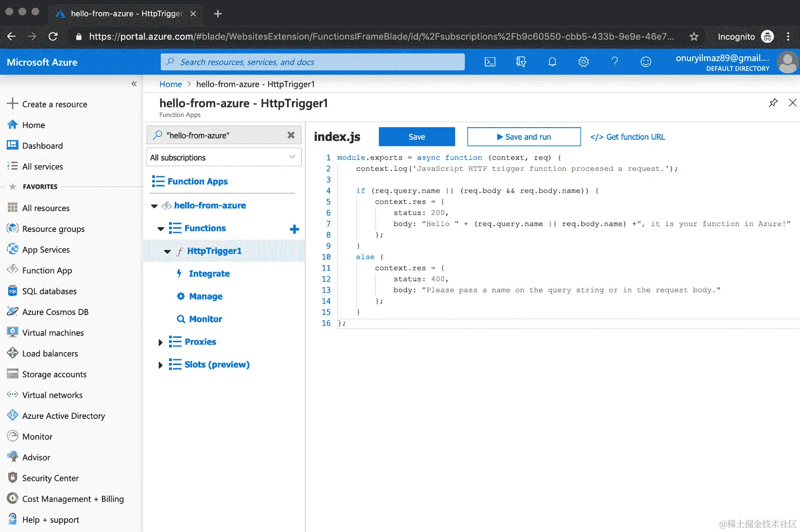Open the directory filter icon
This screenshot has height=532, width=800.
tap(521, 62)
